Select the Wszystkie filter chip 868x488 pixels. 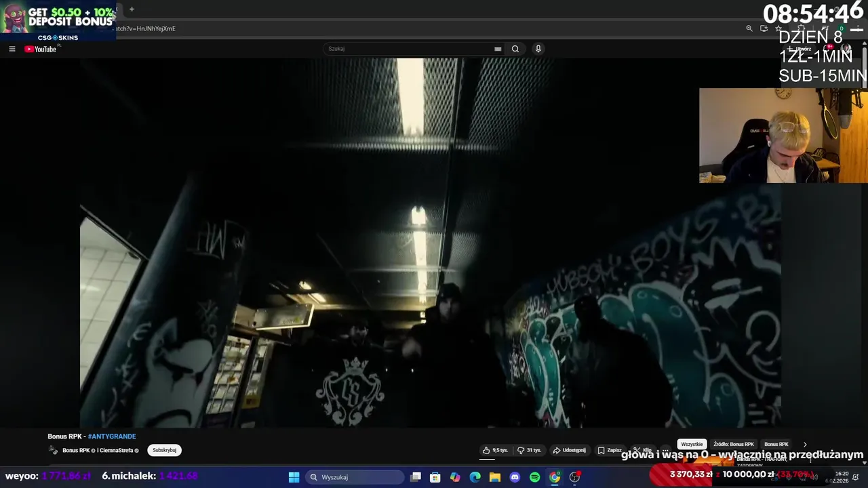click(x=692, y=445)
